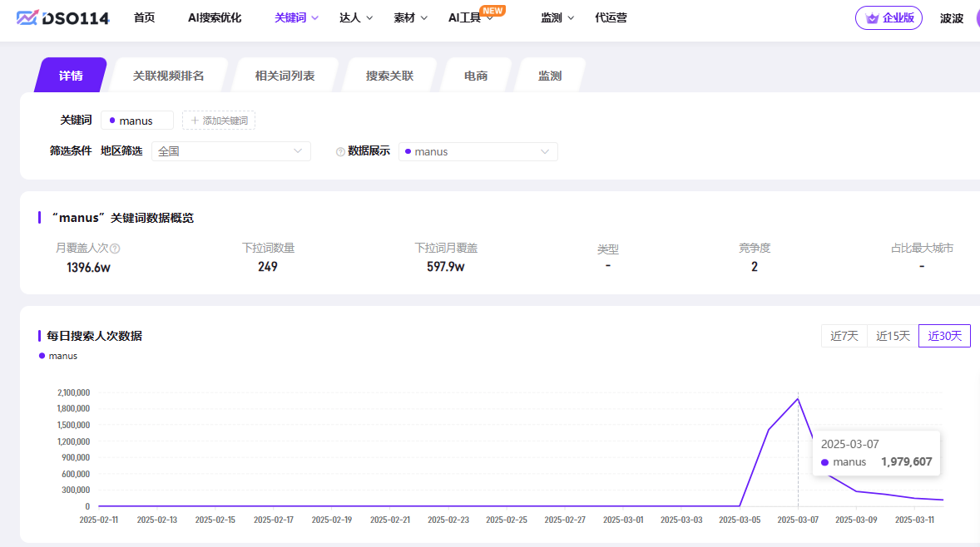
Task: Click the user avatar at top right
Action: click(x=977, y=18)
